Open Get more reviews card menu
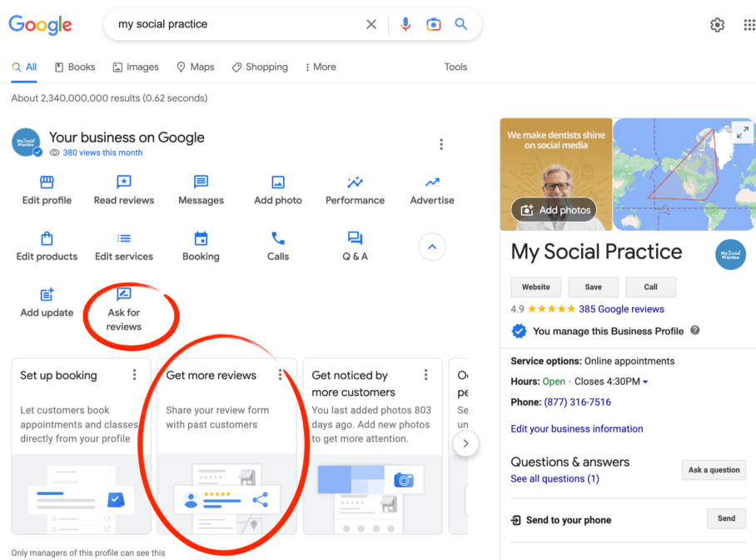 click(280, 375)
